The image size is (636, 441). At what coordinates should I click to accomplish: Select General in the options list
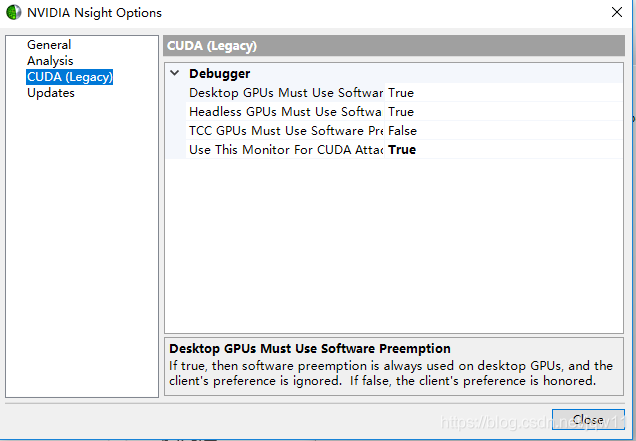click(x=49, y=45)
